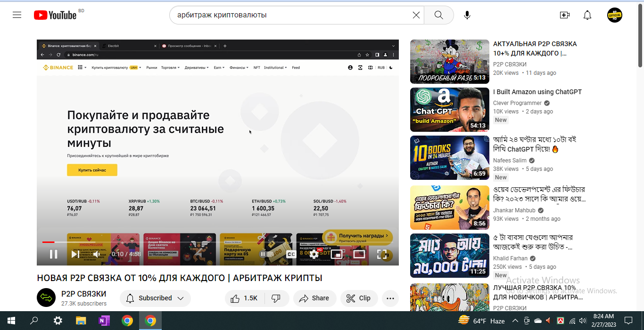Skip to the next video
This screenshot has height=330, width=644.
75,254
